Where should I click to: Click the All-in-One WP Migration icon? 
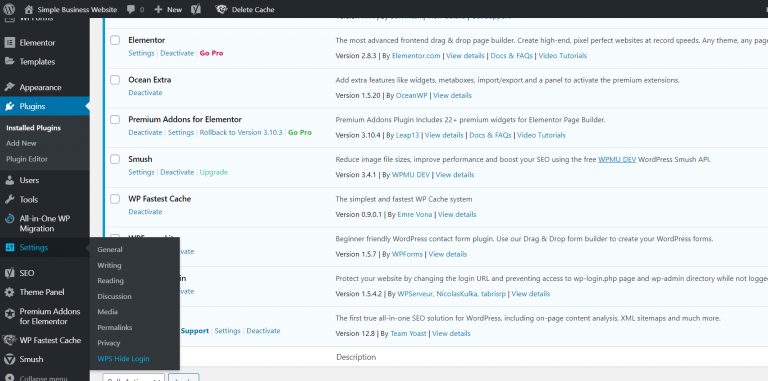[9, 219]
